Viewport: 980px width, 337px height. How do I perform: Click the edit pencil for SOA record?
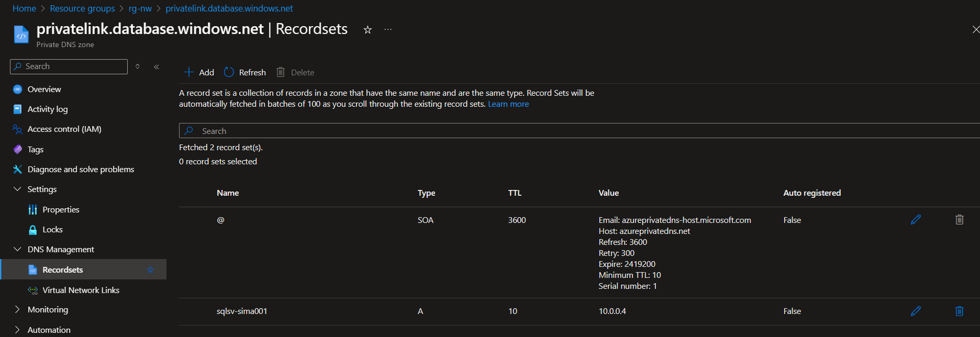click(916, 220)
